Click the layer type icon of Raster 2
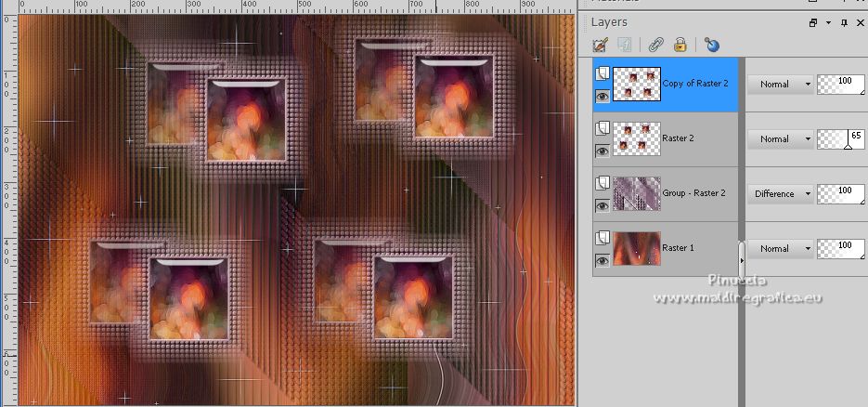 click(x=602, y=128)
